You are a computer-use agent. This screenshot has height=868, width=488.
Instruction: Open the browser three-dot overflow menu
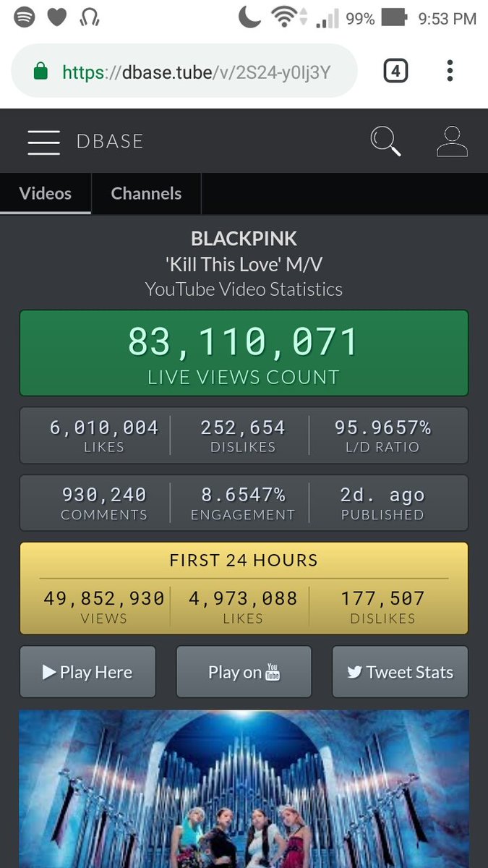coord(450,71)
